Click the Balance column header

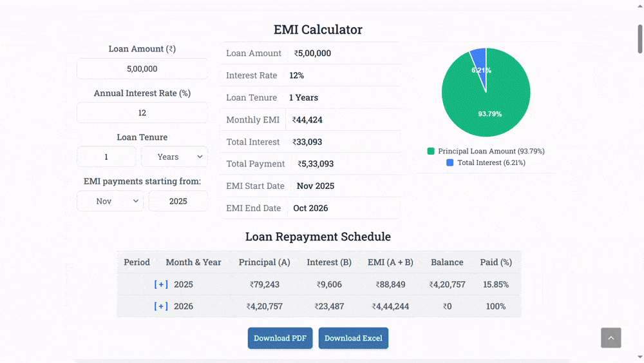(448, 262)
